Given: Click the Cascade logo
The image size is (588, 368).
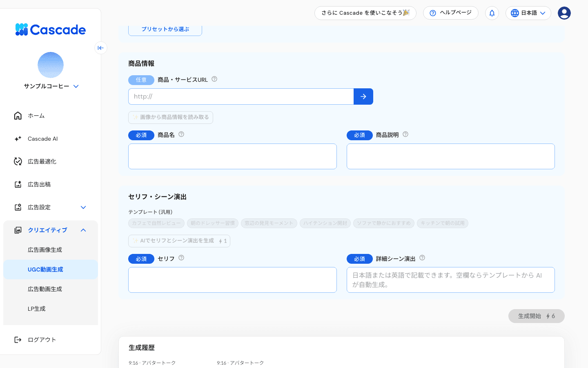Looking at the screenshot, I should pyautogui.click(x=50, y=29).
